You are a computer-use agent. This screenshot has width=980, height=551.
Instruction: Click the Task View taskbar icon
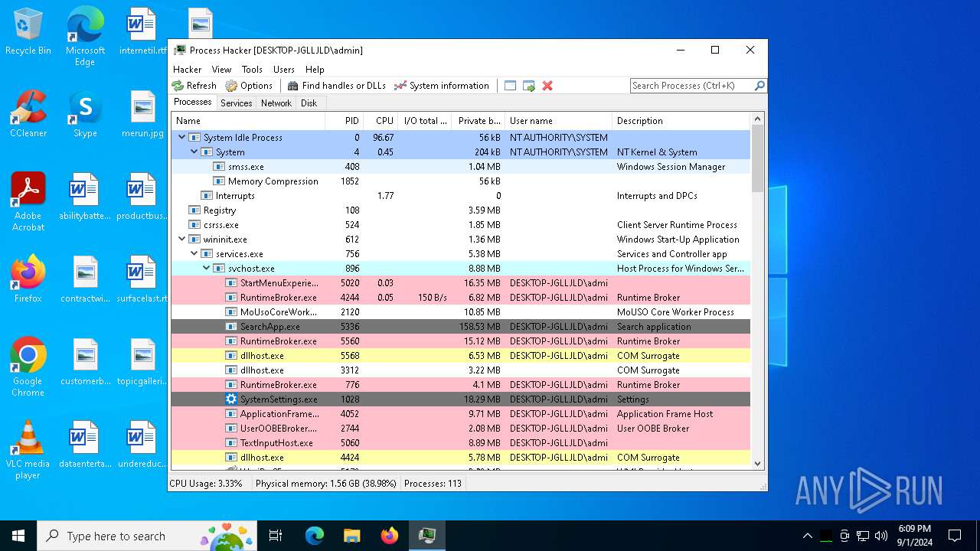coord(276,536)
